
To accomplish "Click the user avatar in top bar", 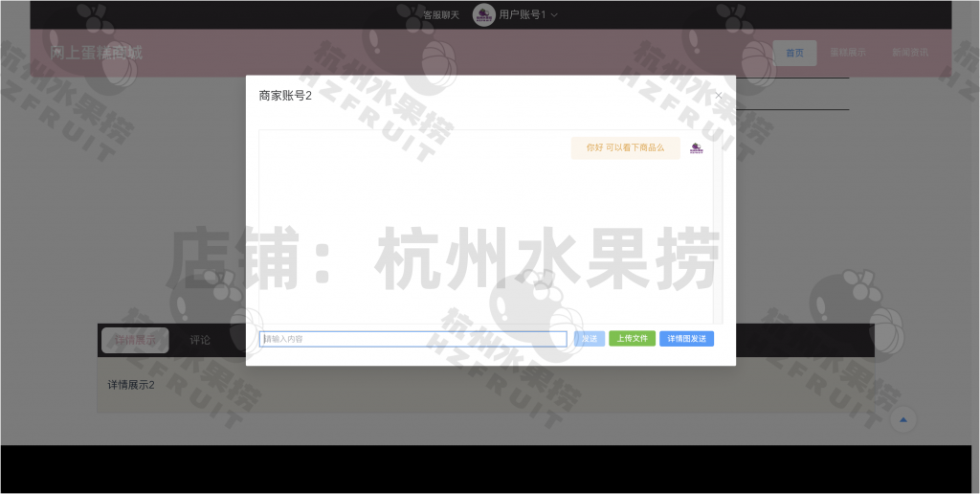I will click(x=483, y=15).
